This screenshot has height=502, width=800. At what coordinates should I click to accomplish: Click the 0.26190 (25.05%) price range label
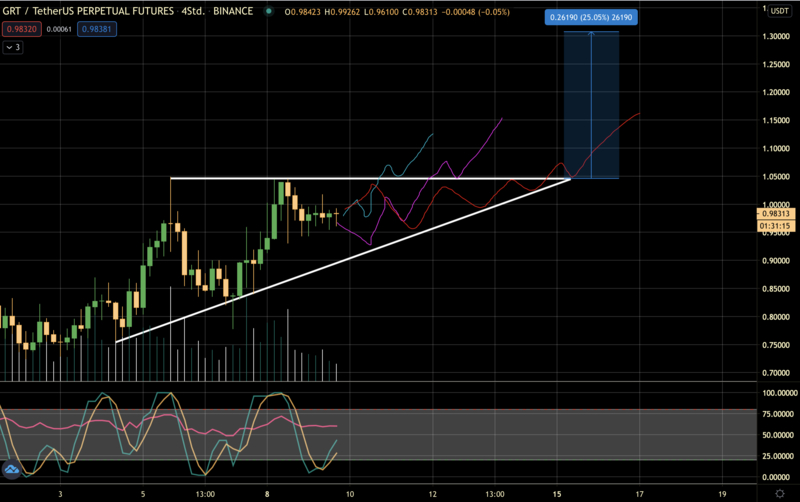tap(591, 17)
